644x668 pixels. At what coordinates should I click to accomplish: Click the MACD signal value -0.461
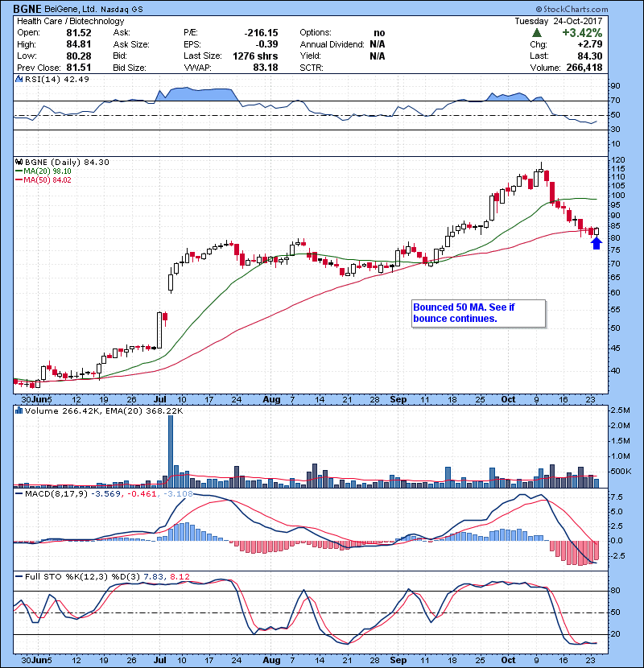pos(141,494)
